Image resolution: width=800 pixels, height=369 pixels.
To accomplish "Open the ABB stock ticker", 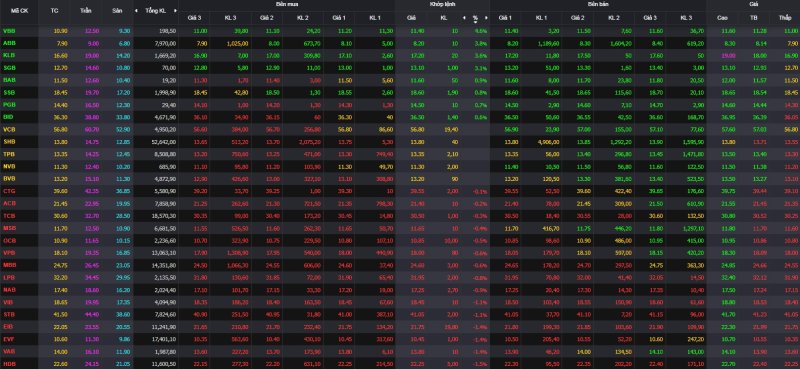I will [x=9, y=43].
